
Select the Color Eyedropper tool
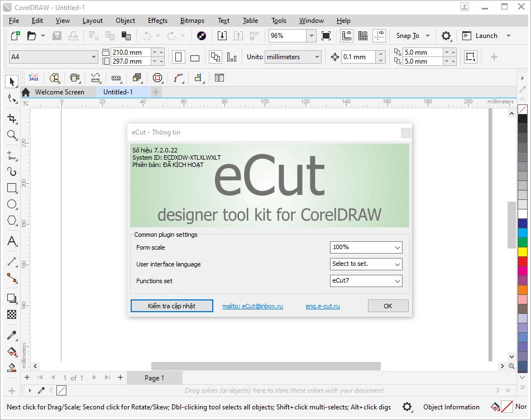pos(11,335)
